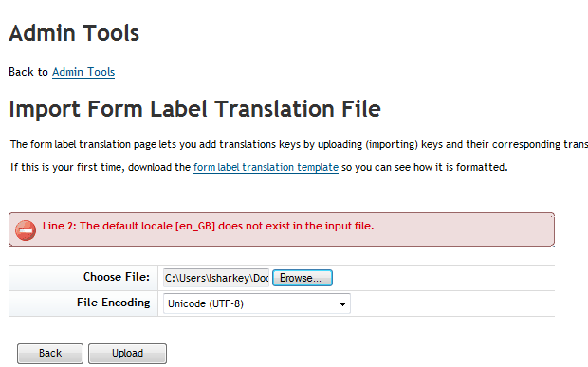Click the empty cell right of Browse button
The height and width of the screenshot is (367, 588).
[x=443, y=278]
